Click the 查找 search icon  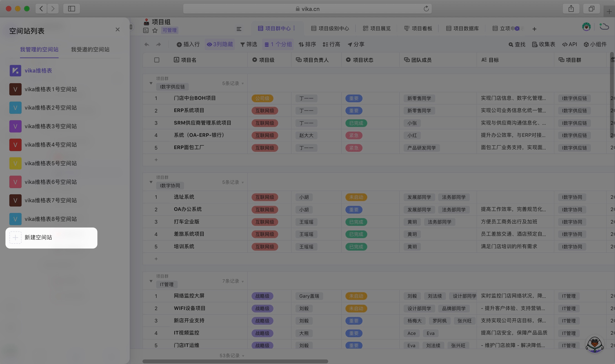pos(511,44)
